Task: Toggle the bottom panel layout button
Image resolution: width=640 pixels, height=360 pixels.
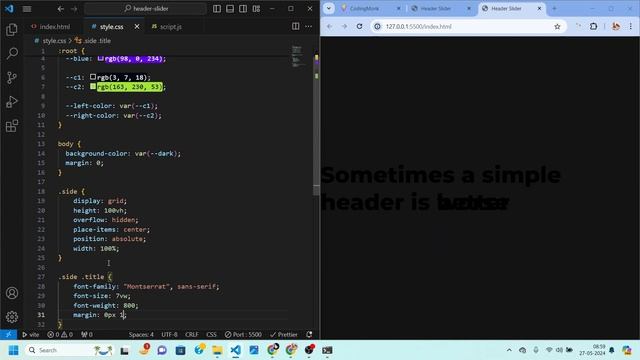Action: tap(230, 9)
